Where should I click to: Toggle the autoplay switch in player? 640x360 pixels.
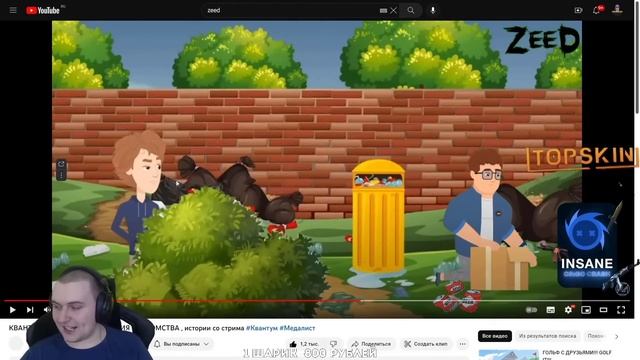(x=531, y=310)
